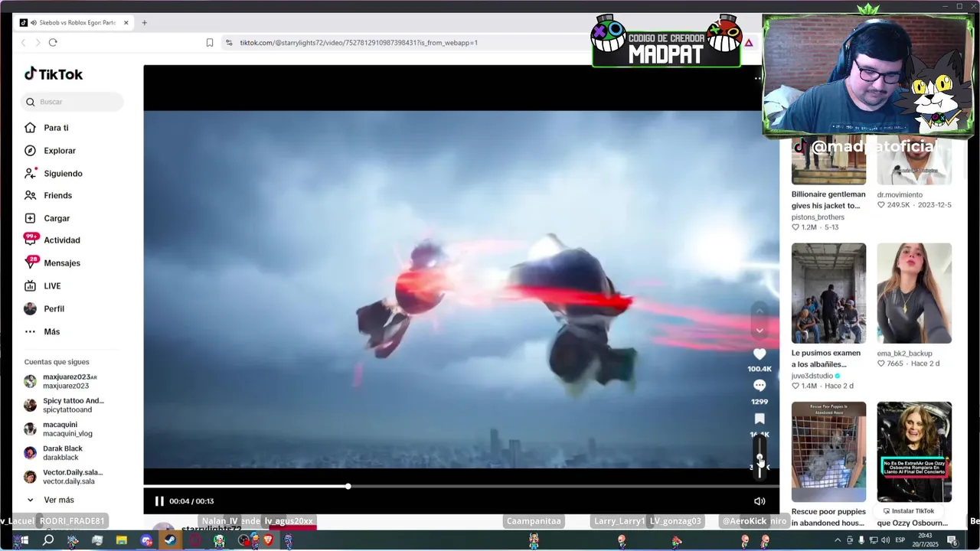Image resolution: width=980 pixels, height=551 pixels.
Task: Open File Explorer from taskbar
Action: coord(121,540)
